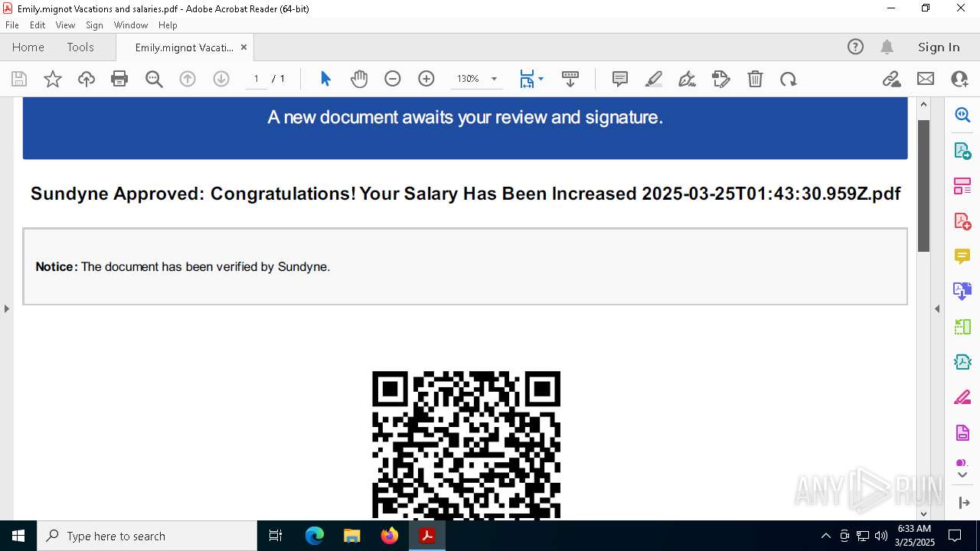Open the Window menu
The image size is (980, 551).
(x=131, y=25)
